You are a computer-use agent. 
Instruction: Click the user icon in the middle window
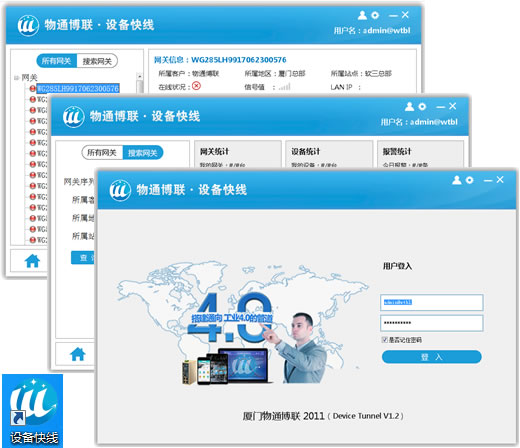click(409, 106)
